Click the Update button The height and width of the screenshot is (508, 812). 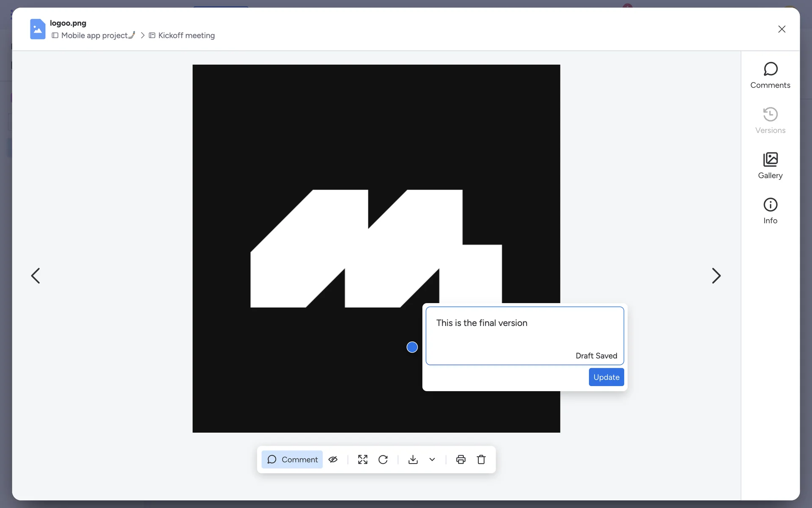pos(606,377)
